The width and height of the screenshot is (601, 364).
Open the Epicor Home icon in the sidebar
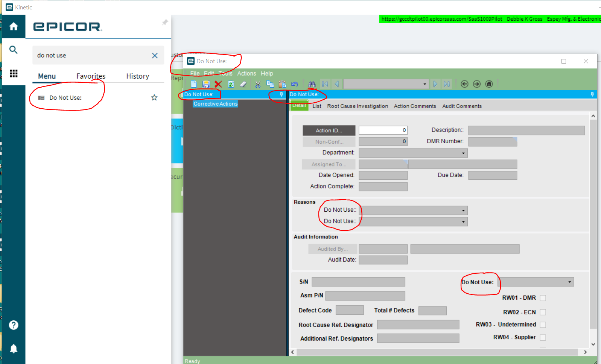click(14, 26)
